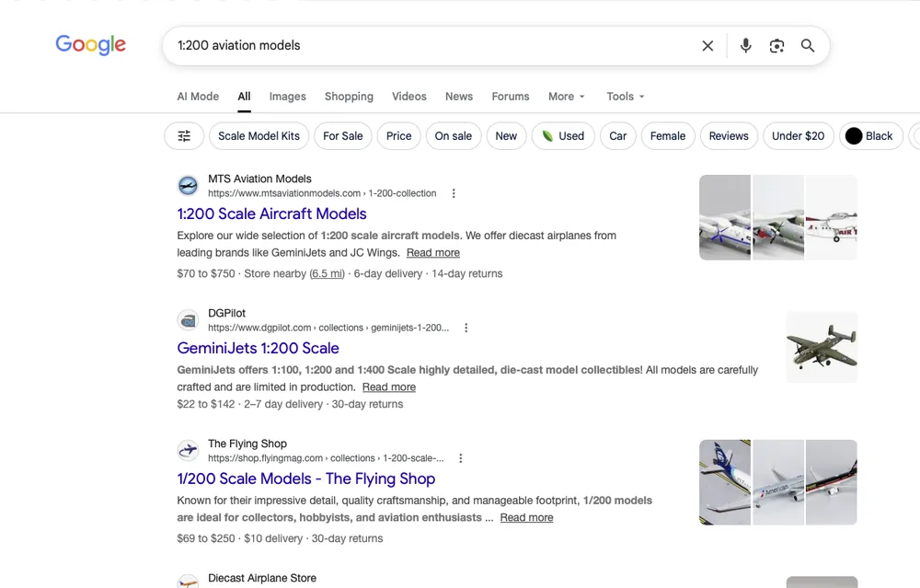Screen dimensions: 920x588
Task: Open shop.flyingmag.com URL breadcrumb
Action: [326, 457]
